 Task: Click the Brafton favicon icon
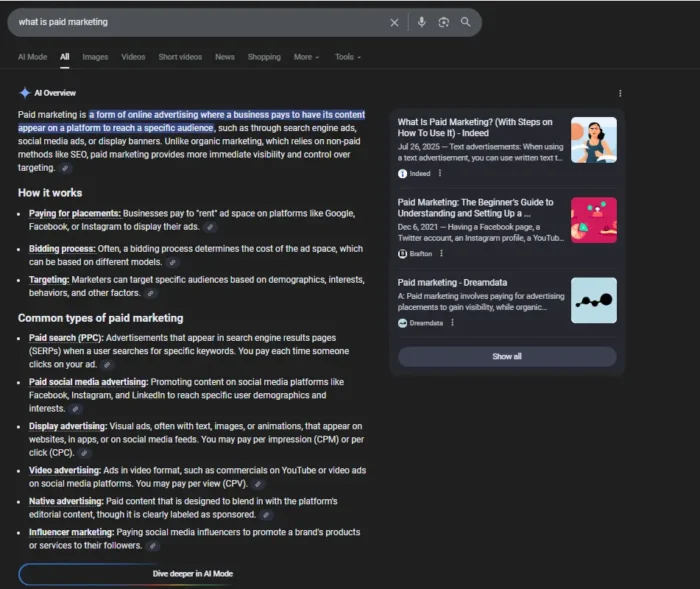coord(402,254)
